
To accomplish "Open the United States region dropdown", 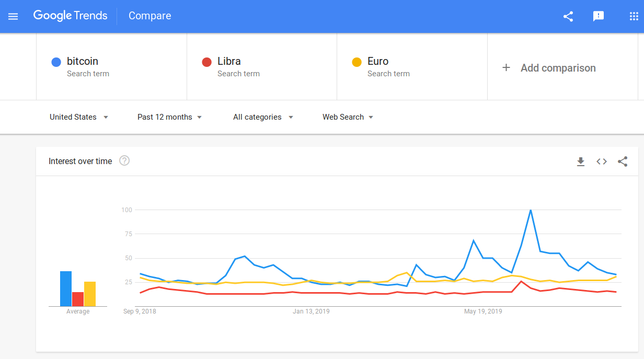I will click(x=79, y=117).
